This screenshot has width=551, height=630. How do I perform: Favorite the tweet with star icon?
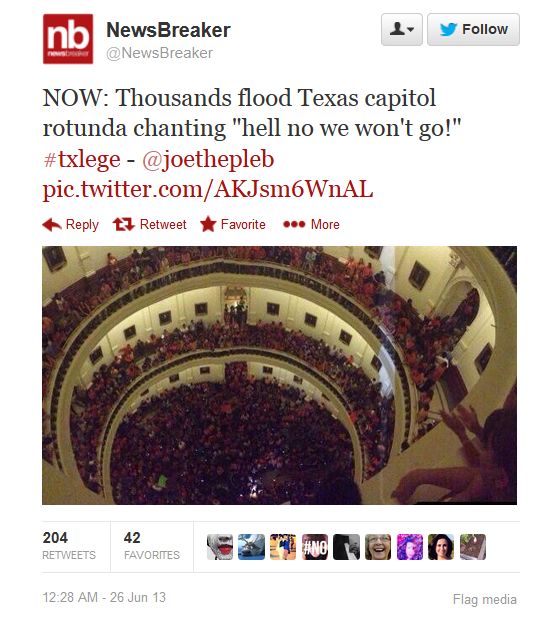pos(233,224)
